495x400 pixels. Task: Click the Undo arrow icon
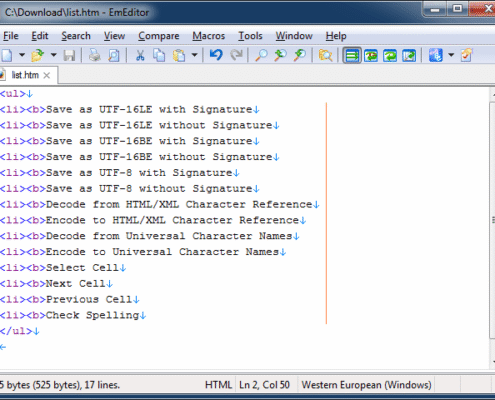point(216,55)
